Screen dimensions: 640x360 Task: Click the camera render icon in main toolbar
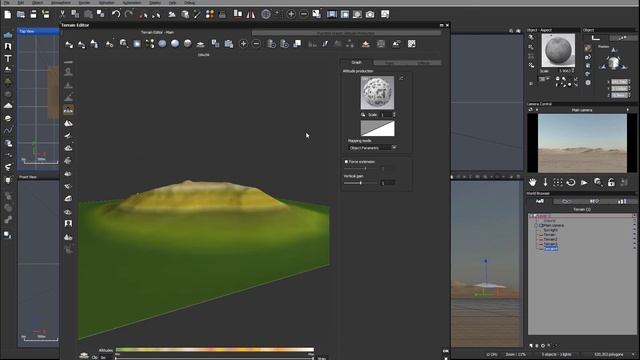coord(370,14)
